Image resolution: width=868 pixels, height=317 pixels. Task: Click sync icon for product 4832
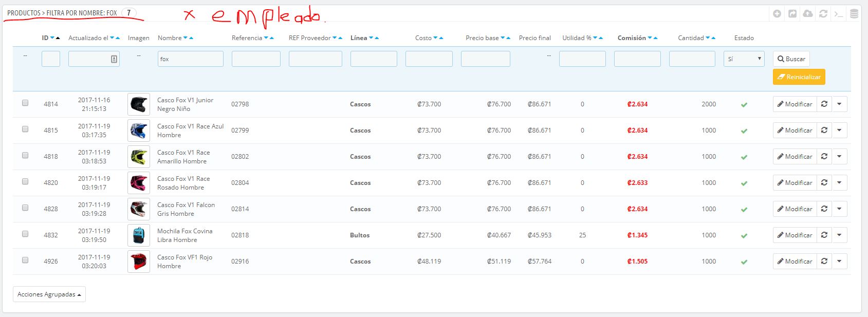[x=824, y=235]
